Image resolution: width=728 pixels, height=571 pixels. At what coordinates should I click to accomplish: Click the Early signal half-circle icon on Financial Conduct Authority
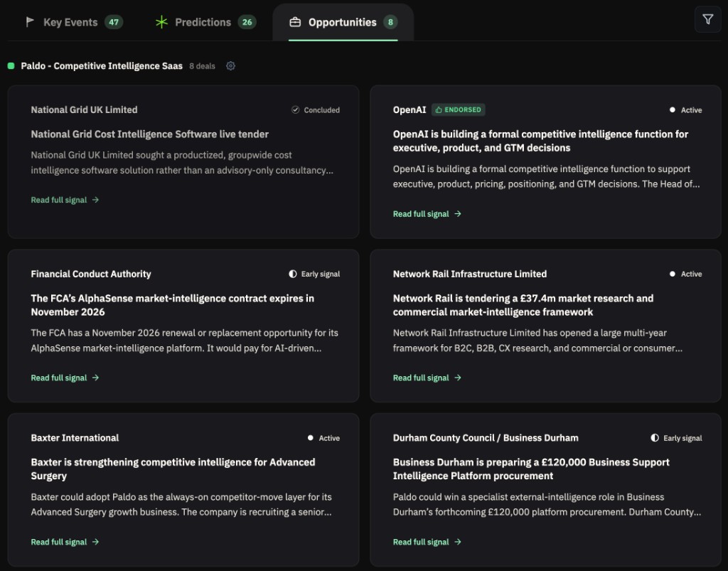point(292,274)
